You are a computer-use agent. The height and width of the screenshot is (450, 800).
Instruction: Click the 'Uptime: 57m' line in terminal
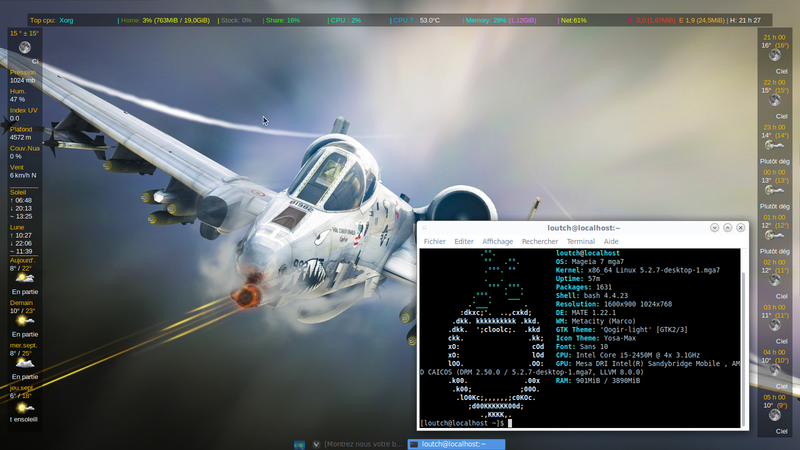(578, 279)
